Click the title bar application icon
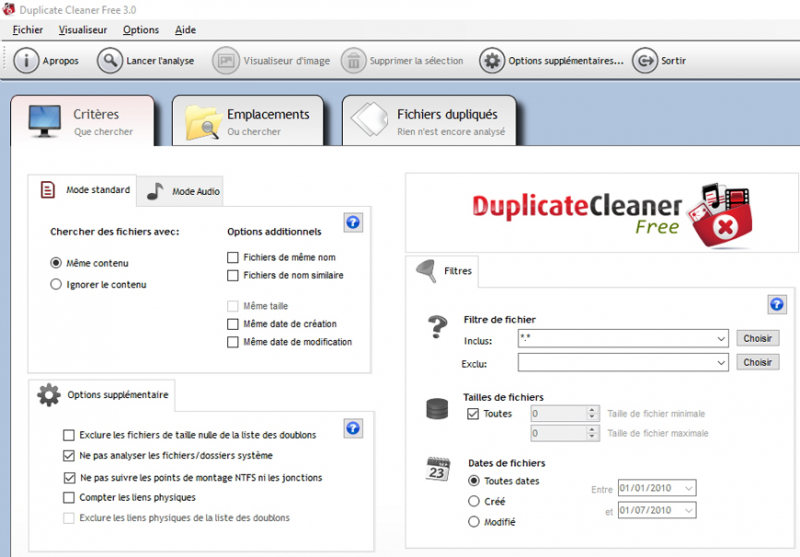Screen dimensions: 800x557 [x=8, y=10]
